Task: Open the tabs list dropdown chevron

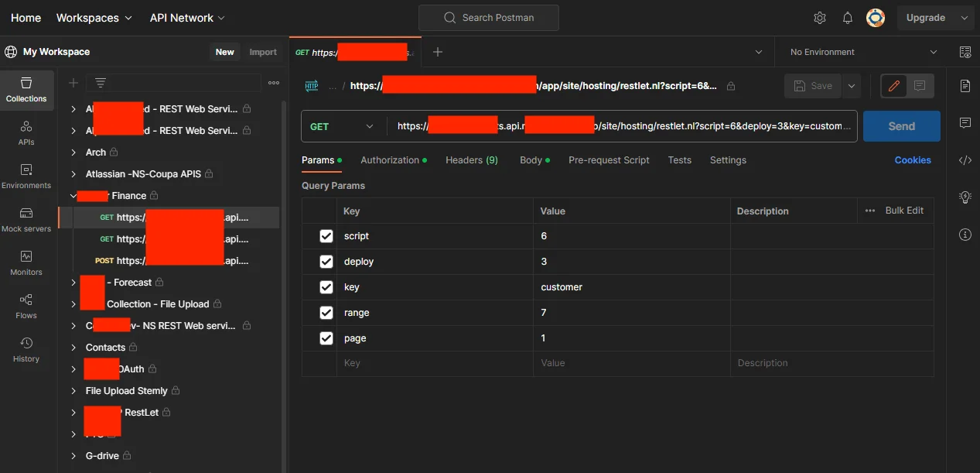Action: 759,52
